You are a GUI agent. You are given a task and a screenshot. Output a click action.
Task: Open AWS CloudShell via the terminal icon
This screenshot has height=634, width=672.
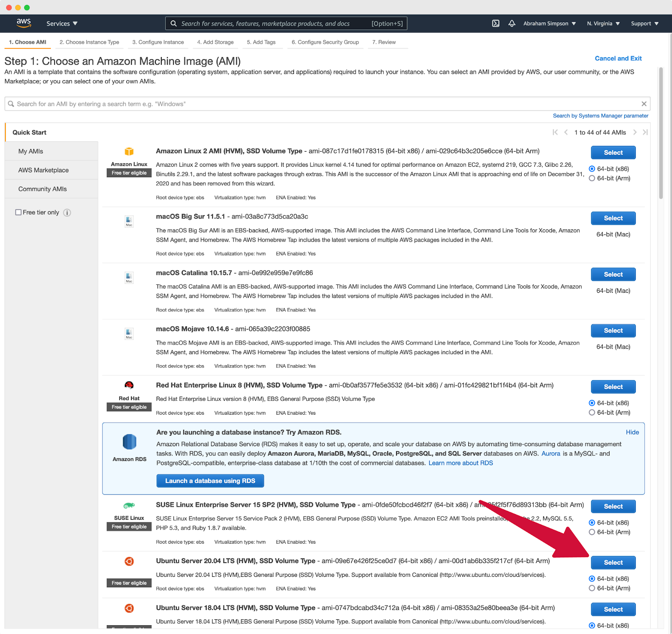(496, 24)
